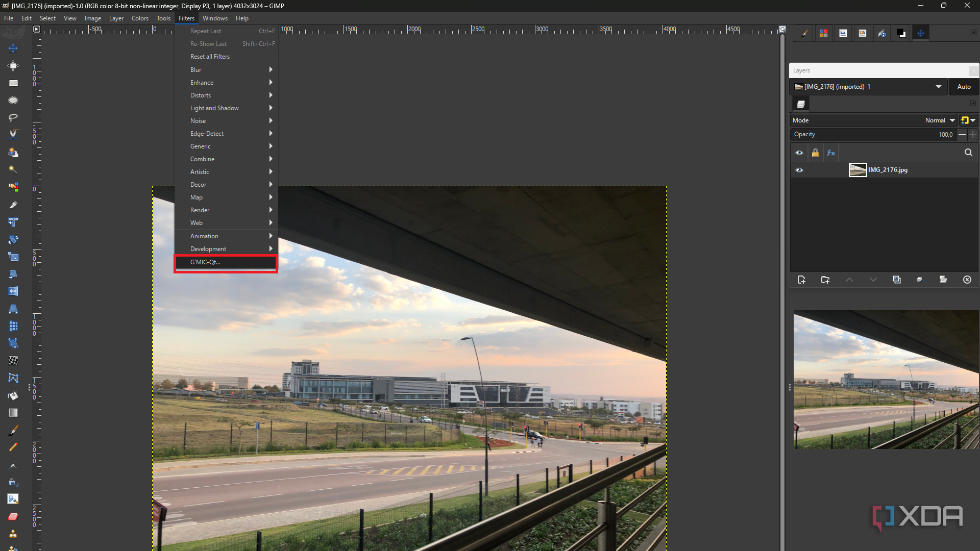Open the Colors menu
Viewport: 980px width, 551px height.
(140, 18)
